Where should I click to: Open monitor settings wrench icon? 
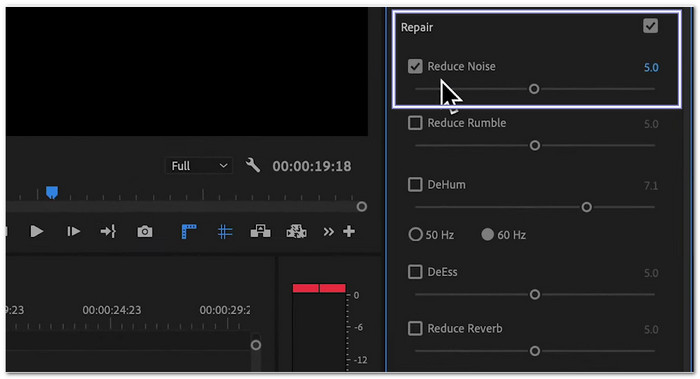(x=253, y=165)
